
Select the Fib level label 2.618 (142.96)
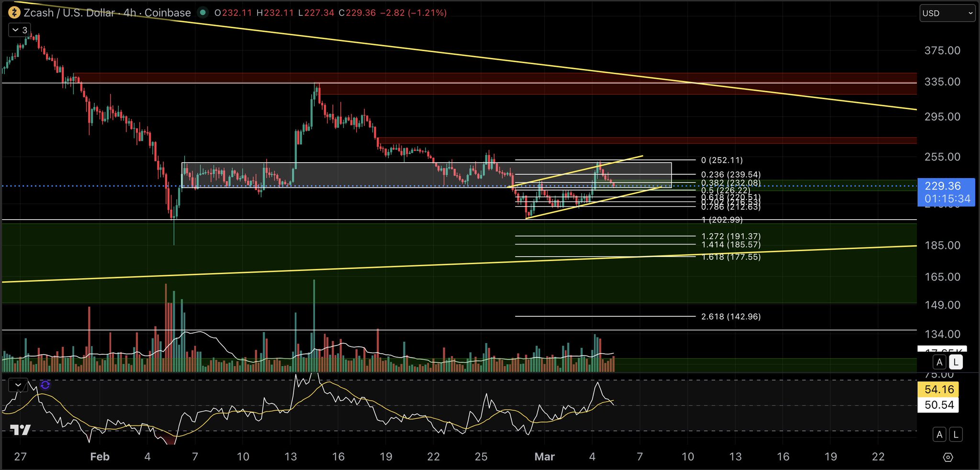[731, 316]
